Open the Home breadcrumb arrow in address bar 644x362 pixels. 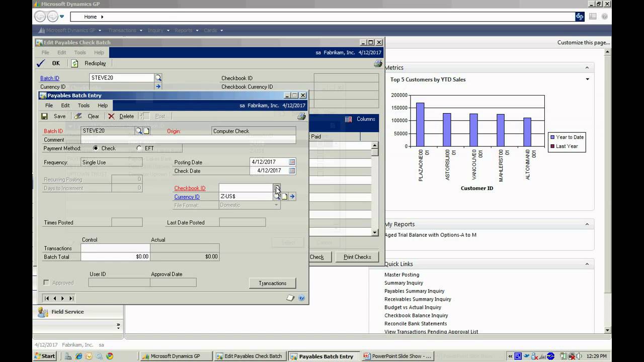coord(102,17)
